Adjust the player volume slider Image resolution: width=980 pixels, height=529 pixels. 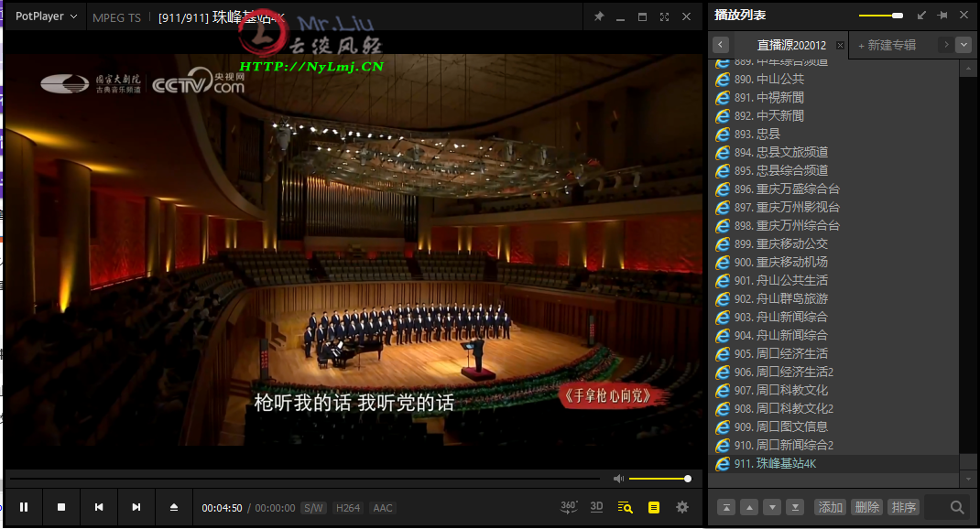pos(660,479)
